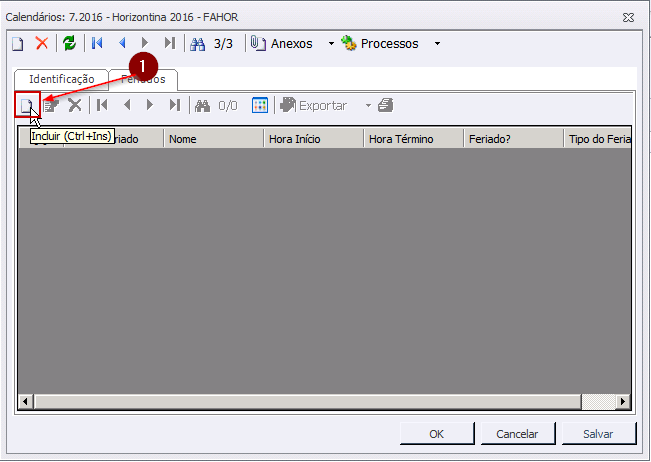The width and height of the screenshot is (651, 462).
Task: Go to last record in the top toolbar
Action: [x=170, y=43]
